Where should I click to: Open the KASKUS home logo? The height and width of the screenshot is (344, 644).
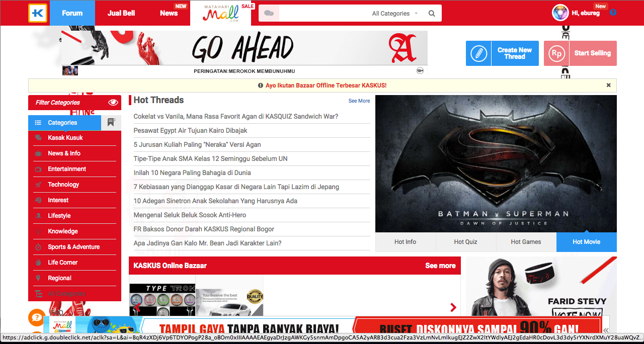pyautogui.click(x=38, y=13)
